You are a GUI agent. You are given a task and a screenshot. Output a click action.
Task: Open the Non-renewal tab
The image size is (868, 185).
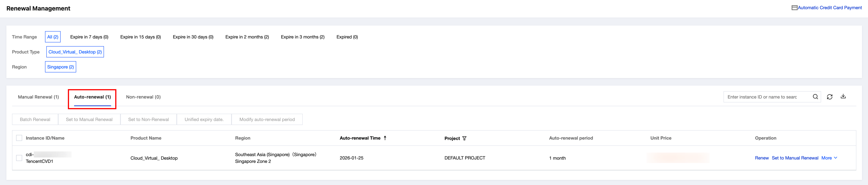[x=143, y=97]
